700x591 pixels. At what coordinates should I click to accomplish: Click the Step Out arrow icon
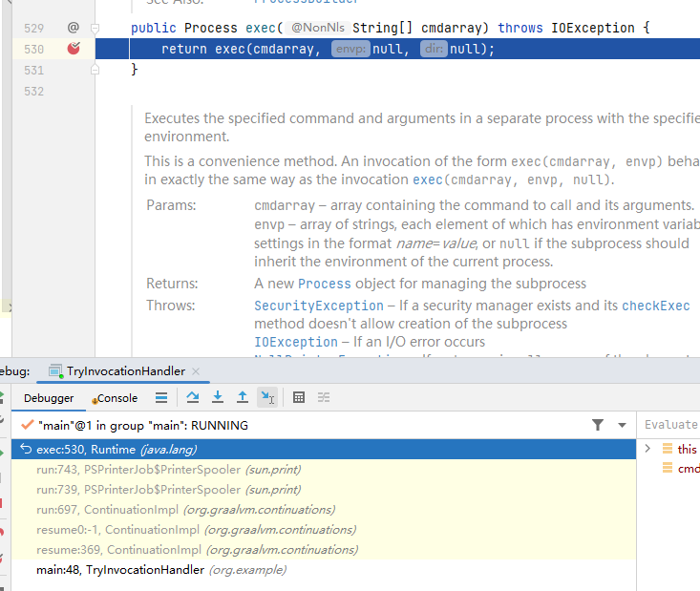click(243, 398)
